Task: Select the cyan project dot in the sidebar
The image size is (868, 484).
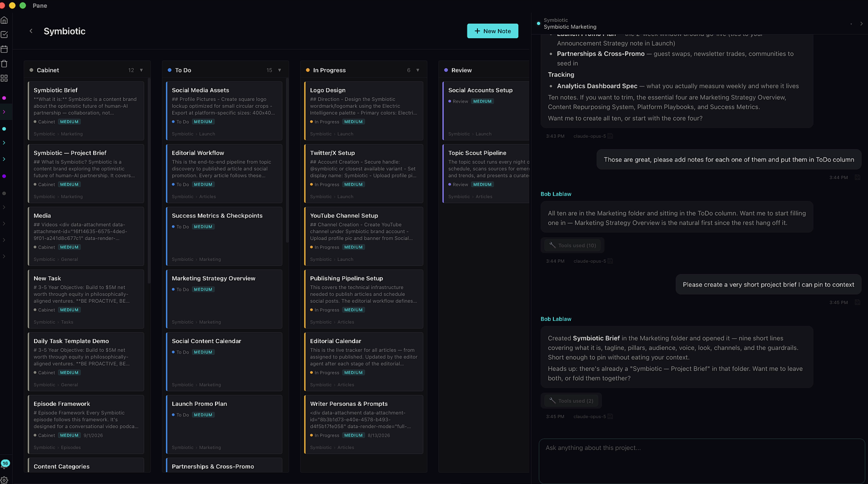Action: (x=4, y=129)
